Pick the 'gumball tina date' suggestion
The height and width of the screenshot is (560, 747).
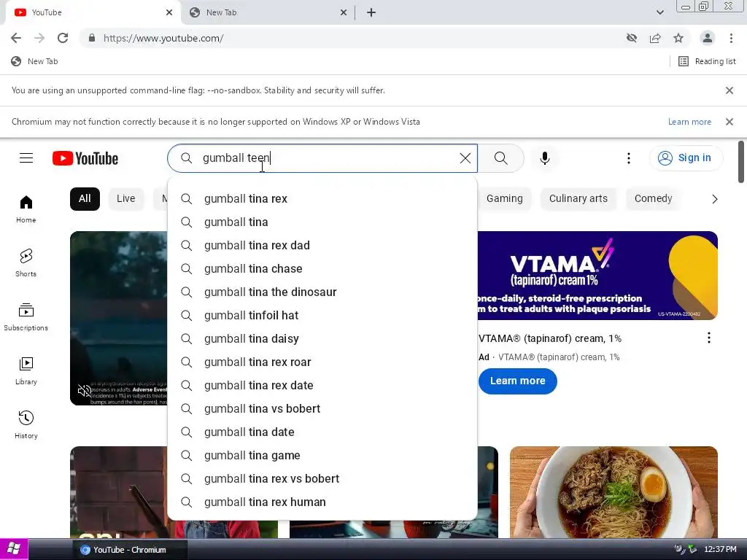click(322, 432)
